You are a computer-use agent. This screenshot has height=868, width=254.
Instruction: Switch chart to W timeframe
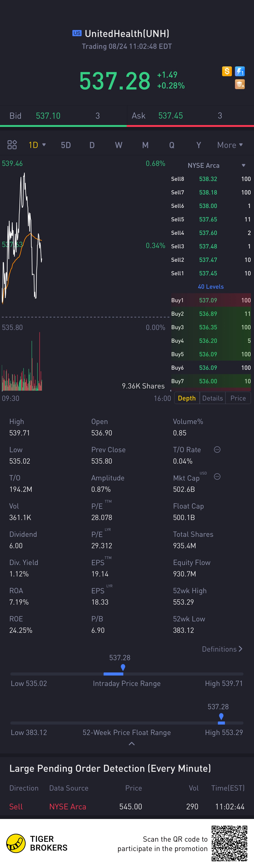click(118, 145)
